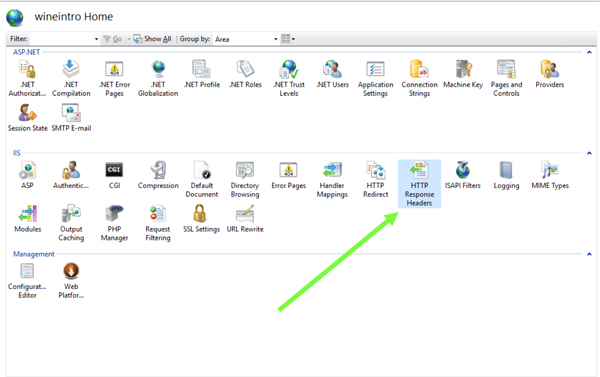Viewport: 600px width, 377px height.
Task: Open SMTP E-mail settings
Action: pyautogui.click(x=71, y=118)
